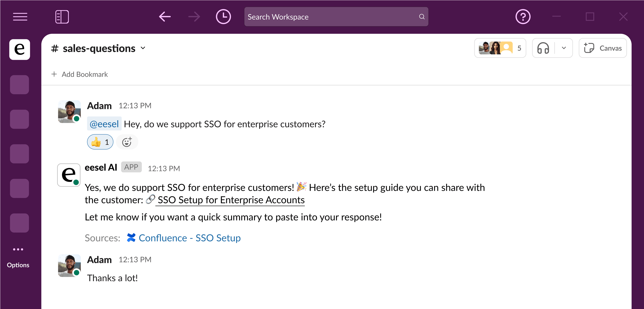This screenshot has height=309, width=644.
Task: Click the eesel AI message timestamp
Action: coord(164,168)
